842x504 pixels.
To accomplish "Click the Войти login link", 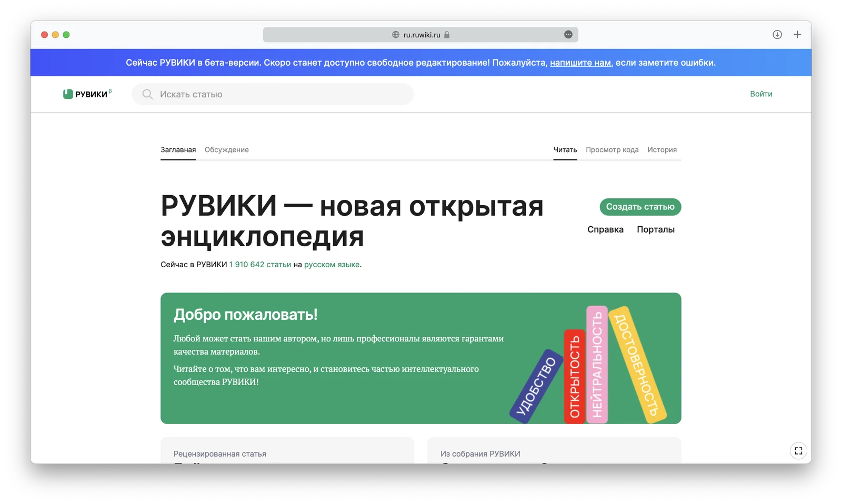I will pyautogui.click(x=761, y=94).
